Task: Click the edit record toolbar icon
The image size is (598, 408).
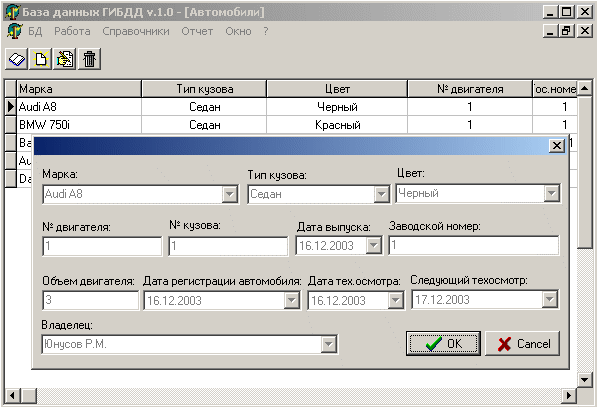Action: point(65,59)
